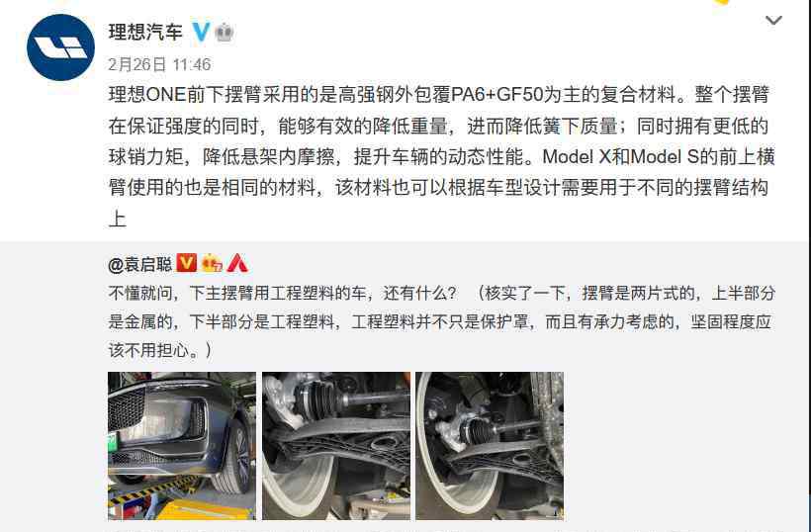Click the yellow emoji at top edge
This screenshot has width=811, height=532.
pos(721,2)
